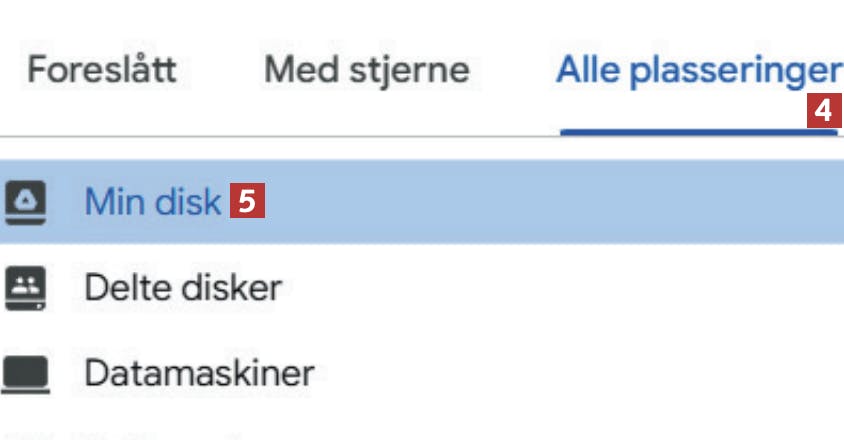Image resolution: width=844 pixels, height=440 pixels.
Task: Click empty space in highlighted Min disk row
Action: pyautogui.click(x=550, y=203)
